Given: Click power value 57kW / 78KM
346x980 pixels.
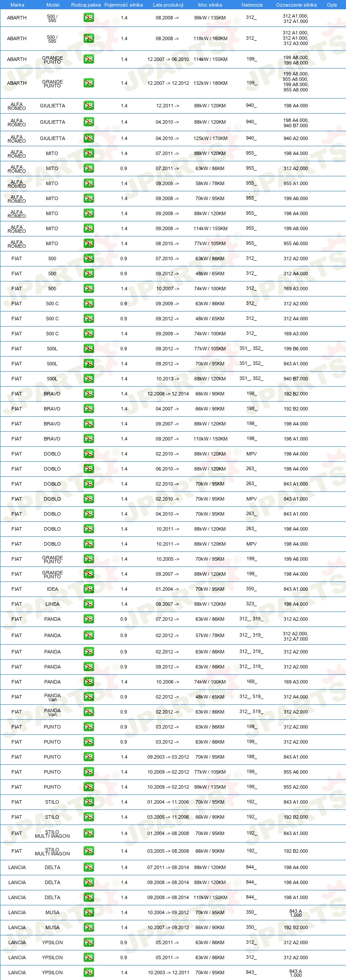Looking at the screenshot, I should point(210,635).
